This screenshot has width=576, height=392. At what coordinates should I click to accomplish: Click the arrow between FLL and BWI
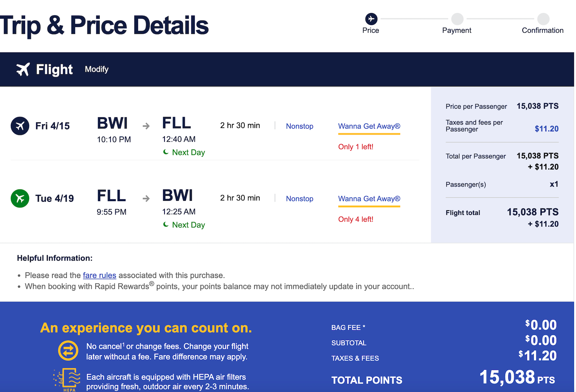(146, 198)
